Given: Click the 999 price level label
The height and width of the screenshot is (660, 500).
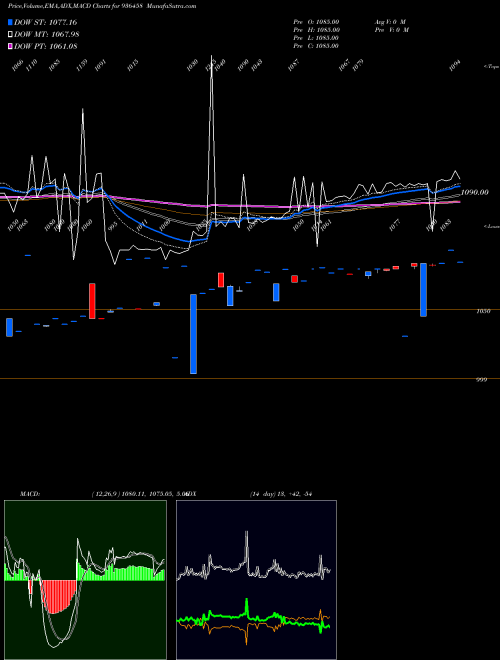Looking at the screenshot, I should 481,380.
